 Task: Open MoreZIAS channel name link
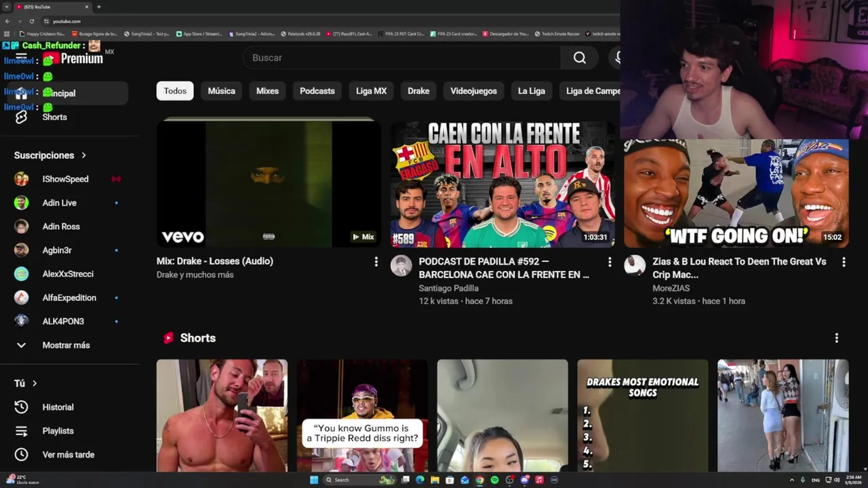coord(671,288)
